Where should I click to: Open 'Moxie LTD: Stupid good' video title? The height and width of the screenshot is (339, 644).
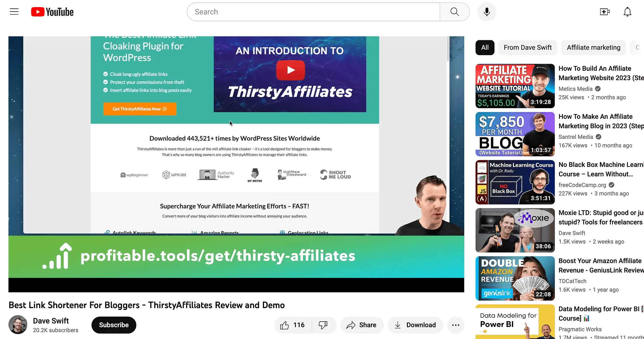[x=601, y=217]
